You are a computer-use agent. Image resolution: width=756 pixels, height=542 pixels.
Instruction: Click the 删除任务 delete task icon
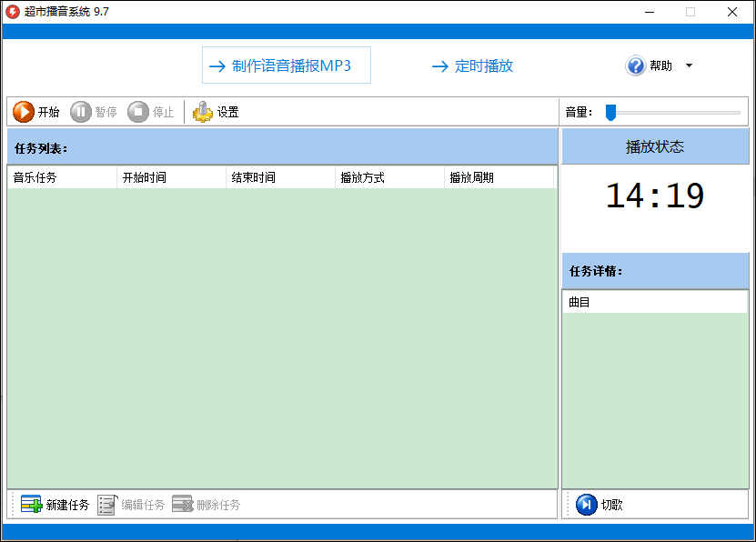pos(182,505)
